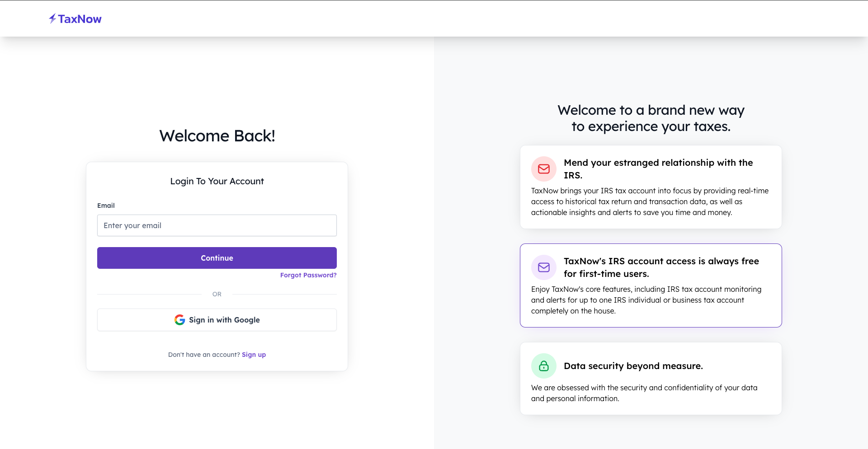This screenshot has height=449, width=868.
Task: Click 'Welcome to a brand new way' heading
Action: [x=651, y=118]
